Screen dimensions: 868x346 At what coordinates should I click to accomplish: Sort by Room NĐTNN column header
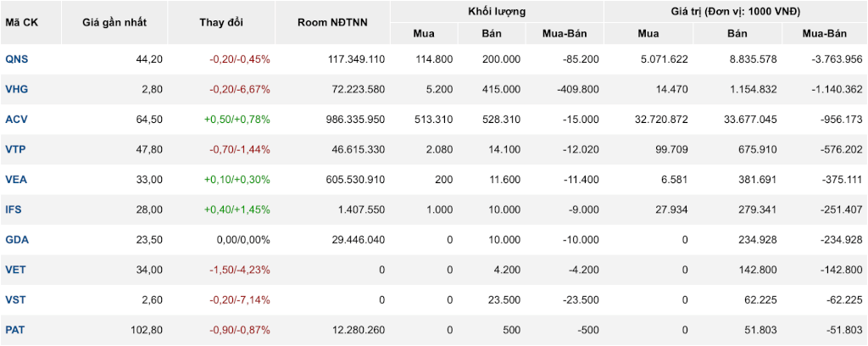click(x=332, y=23)
